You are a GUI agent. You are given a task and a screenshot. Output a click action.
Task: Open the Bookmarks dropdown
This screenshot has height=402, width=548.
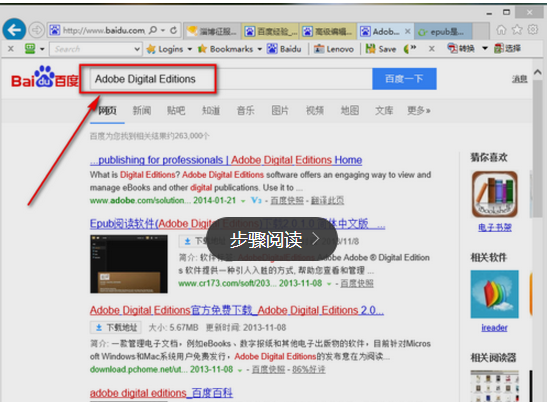pyautogui.click(x=260, y=49)
